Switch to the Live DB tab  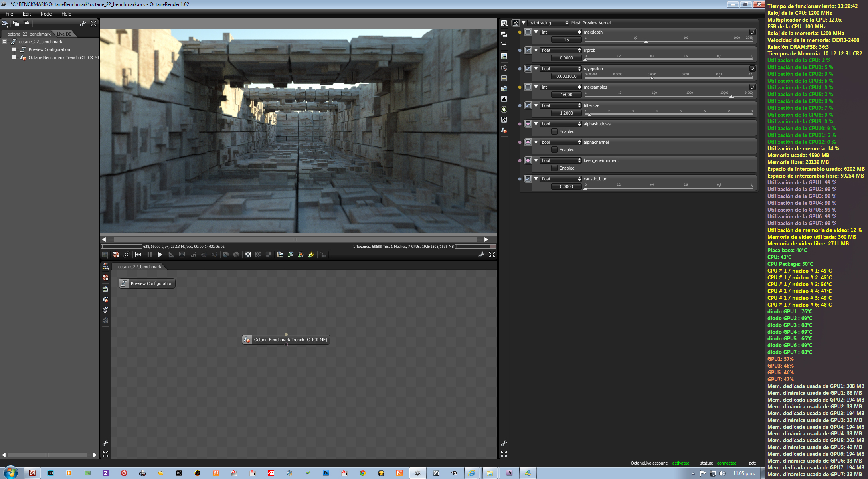click(x=64, y=34)
